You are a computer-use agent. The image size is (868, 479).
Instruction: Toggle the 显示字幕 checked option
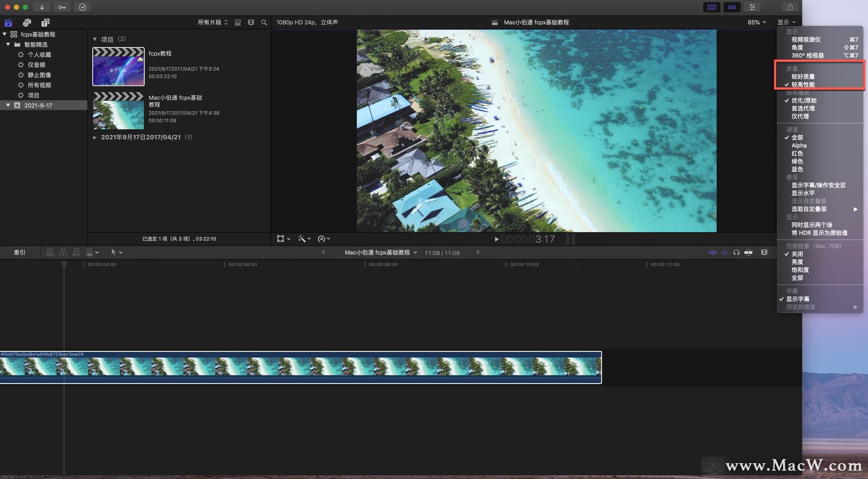(797, 299)
